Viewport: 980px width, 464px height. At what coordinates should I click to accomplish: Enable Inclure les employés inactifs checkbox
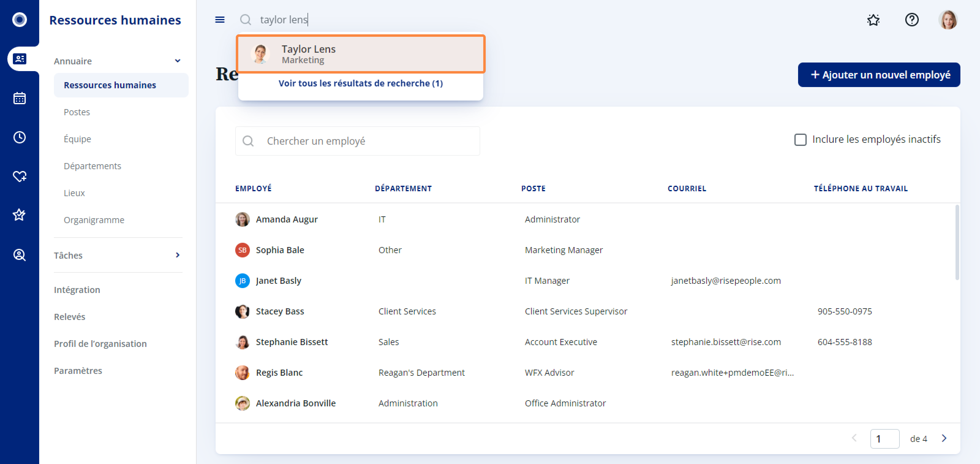pyautogui.click(x=800, y=140)
